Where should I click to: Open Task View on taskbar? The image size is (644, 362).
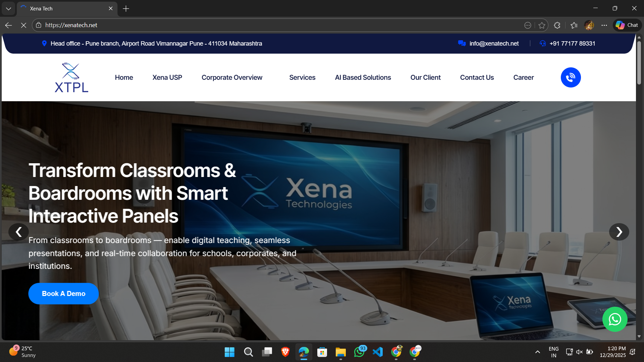point(267,352)
